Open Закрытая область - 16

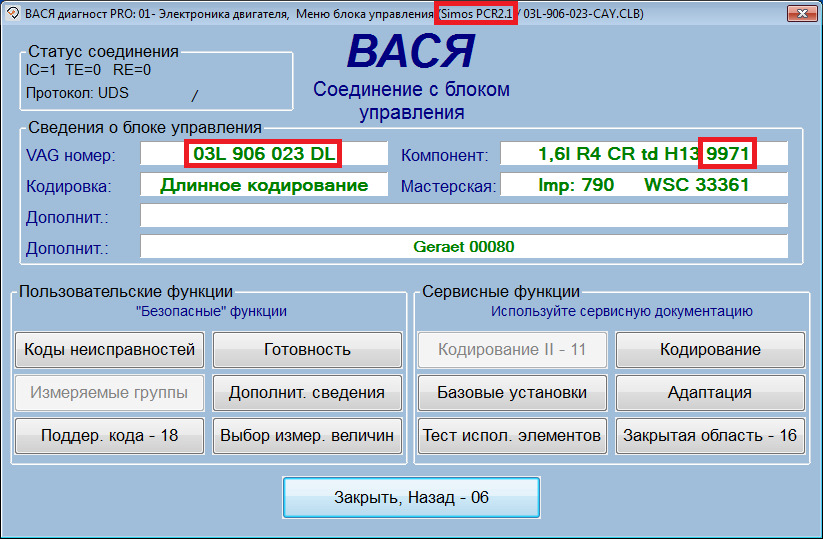[710, 436]
